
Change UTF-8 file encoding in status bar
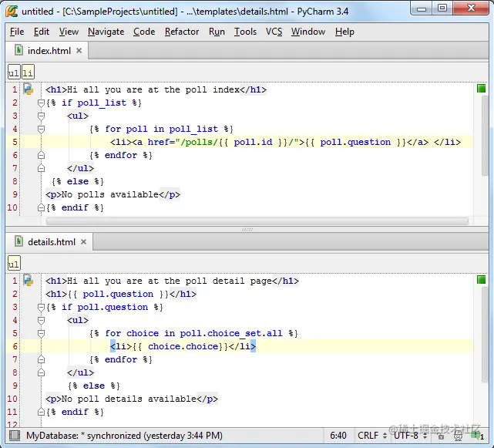pyautogui.click(x=410, y=436)
